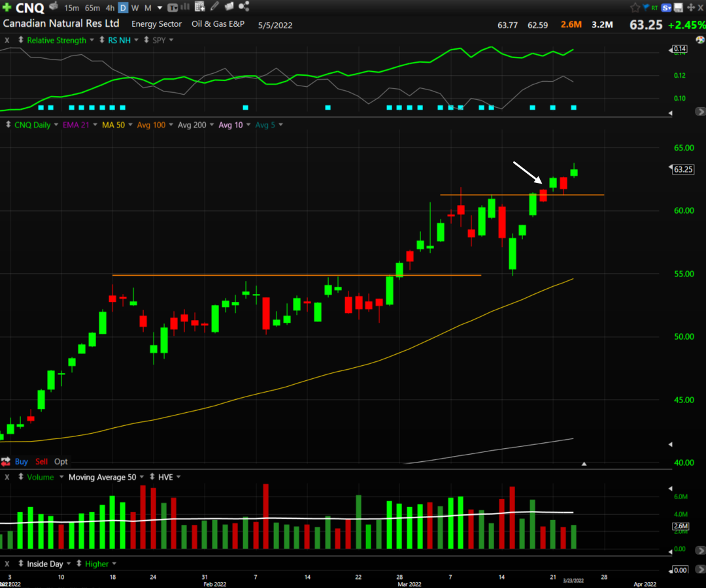Image resolution: width=706 pixels, height=588 pixels.
Task: Click the save chart floppy icon
Action: click(x=678, y=7)
